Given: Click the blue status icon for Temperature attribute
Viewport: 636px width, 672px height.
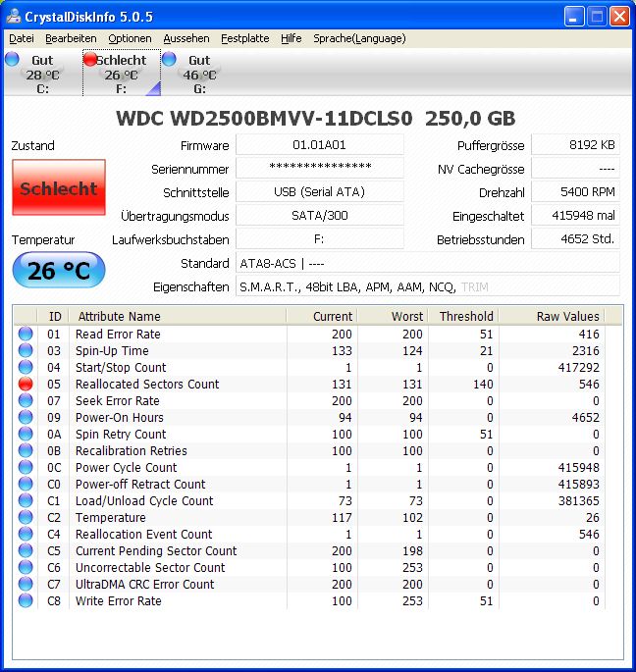Looking at the screenshot, I should click(x=26, y=518).
